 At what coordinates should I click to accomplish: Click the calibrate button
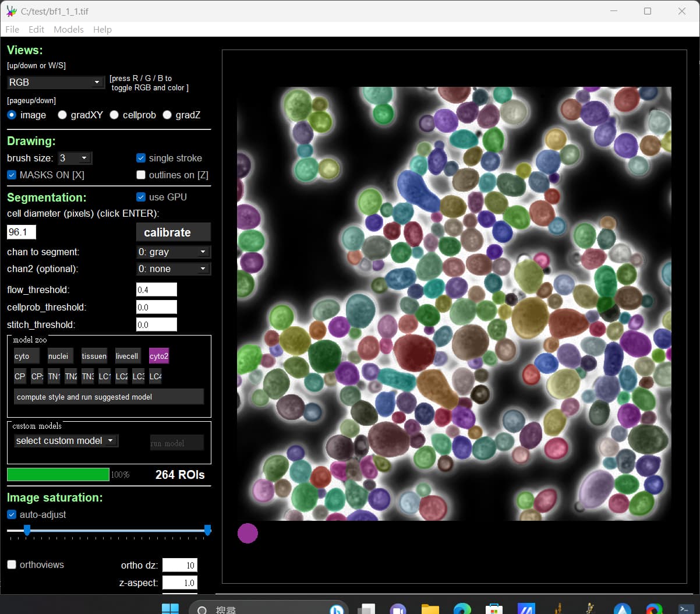(173, 232)
